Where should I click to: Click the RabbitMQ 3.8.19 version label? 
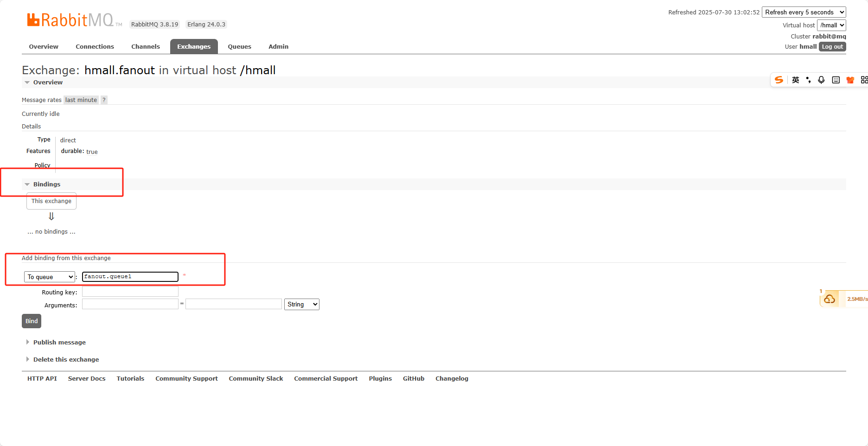pyautogui.click(x=155, y=24)
